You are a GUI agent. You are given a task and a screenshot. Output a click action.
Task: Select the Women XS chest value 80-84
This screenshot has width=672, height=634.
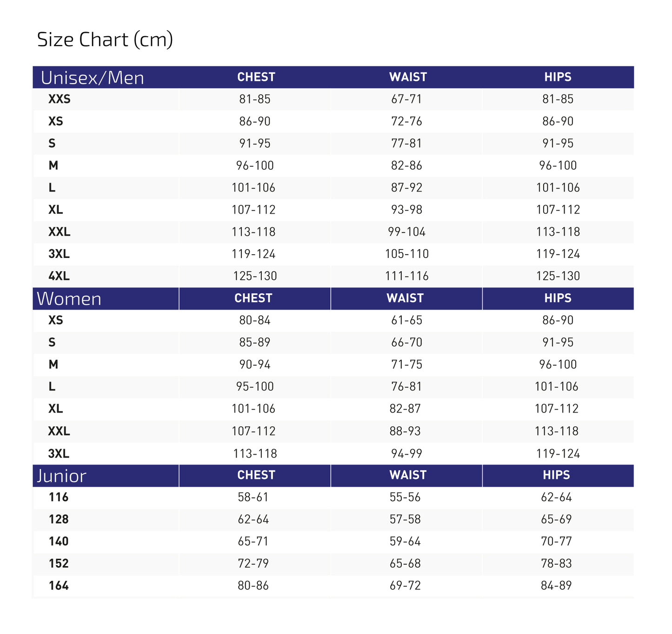(x=255, y=320)
